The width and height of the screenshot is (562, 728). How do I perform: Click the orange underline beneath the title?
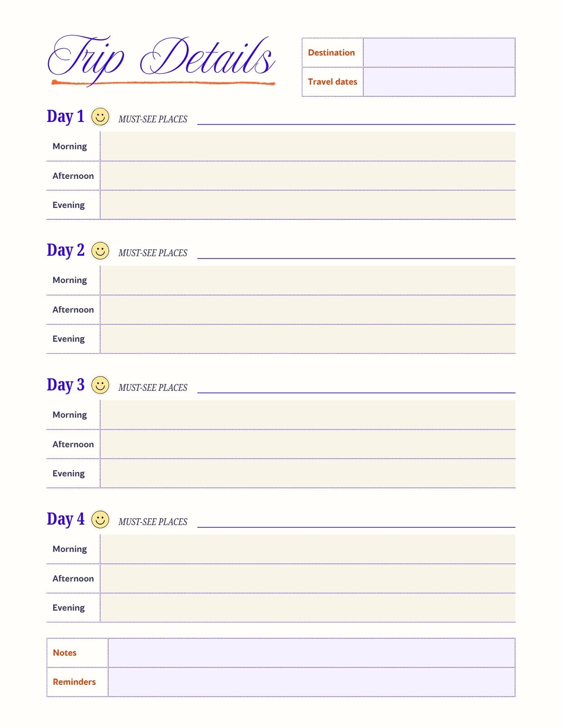click(163, 83)
